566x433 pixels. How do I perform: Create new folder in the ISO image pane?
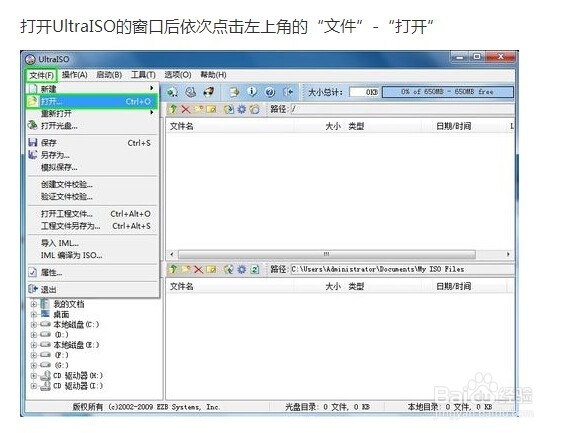[198, 109]
